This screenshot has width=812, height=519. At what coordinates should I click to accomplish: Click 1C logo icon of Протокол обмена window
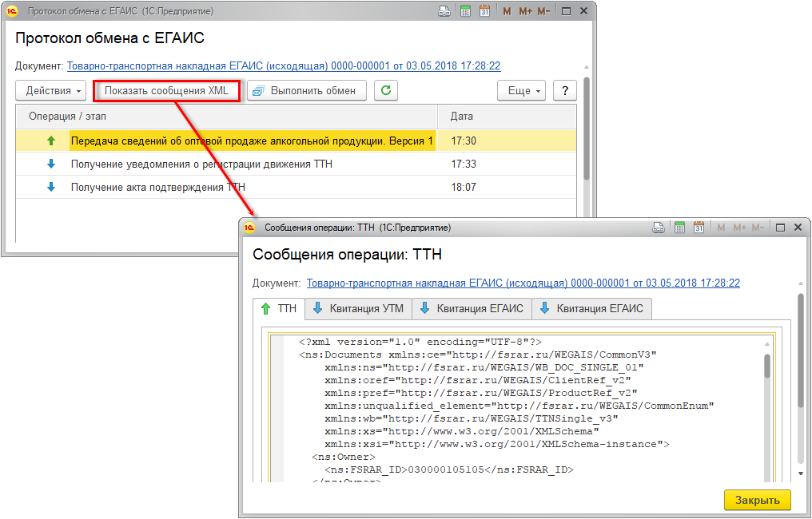(x=12, y=11)
